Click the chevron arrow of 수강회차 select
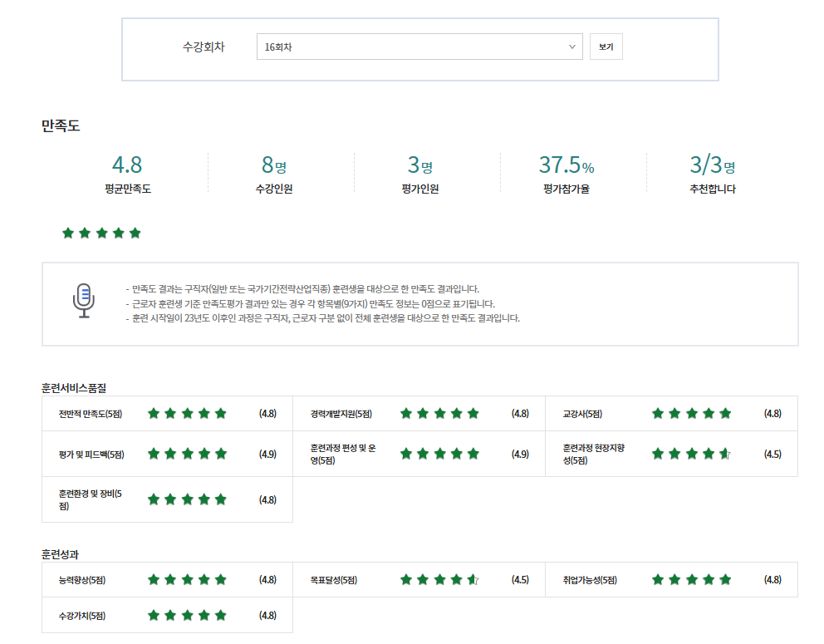 572,47
